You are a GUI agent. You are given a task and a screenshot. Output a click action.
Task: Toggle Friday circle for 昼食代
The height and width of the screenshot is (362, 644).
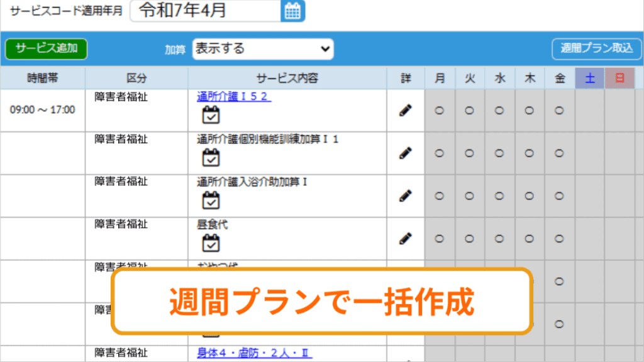[559, 238]
